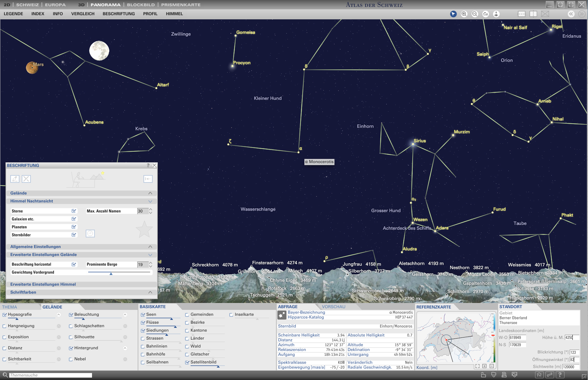
Task: Expand the Gelände section in Beschriftung
Action: [150, 193]
